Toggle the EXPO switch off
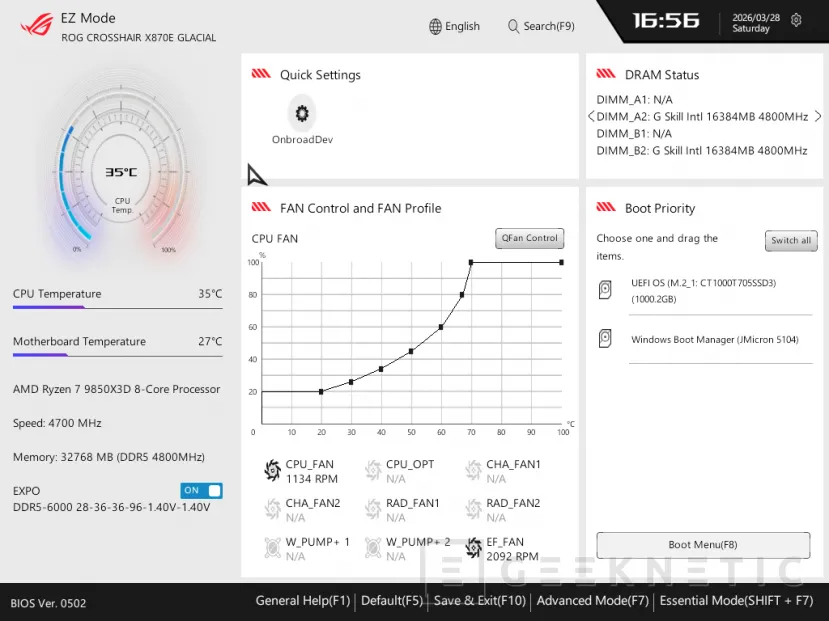The width and height of the screenshot is (829, 621). [x=201, y=491]
